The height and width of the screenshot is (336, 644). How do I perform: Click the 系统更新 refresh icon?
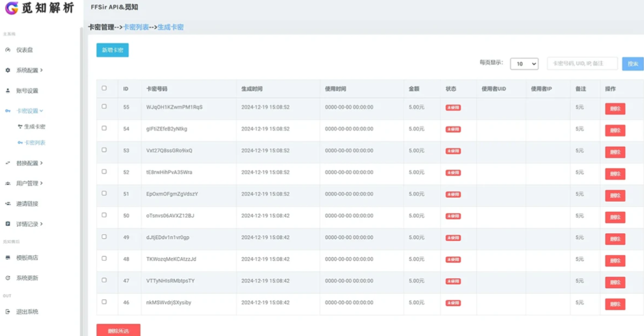[8, 278]
